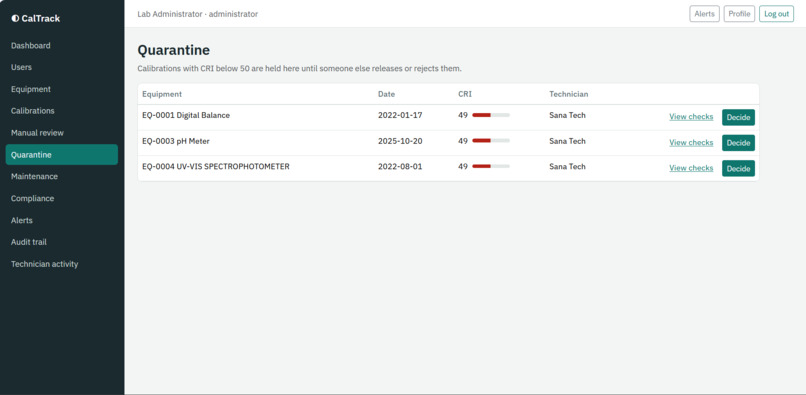Decide on EQ-0003 pH Meter calibration
The image size is (806, 395).
[x=738, y=143]
